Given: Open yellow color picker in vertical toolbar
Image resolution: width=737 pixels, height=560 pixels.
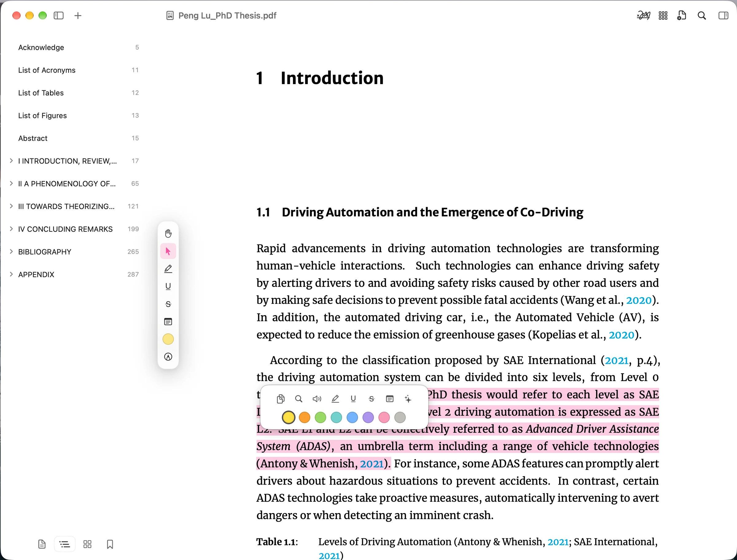Looking at the screenshot, I should [x=168, y=339].
